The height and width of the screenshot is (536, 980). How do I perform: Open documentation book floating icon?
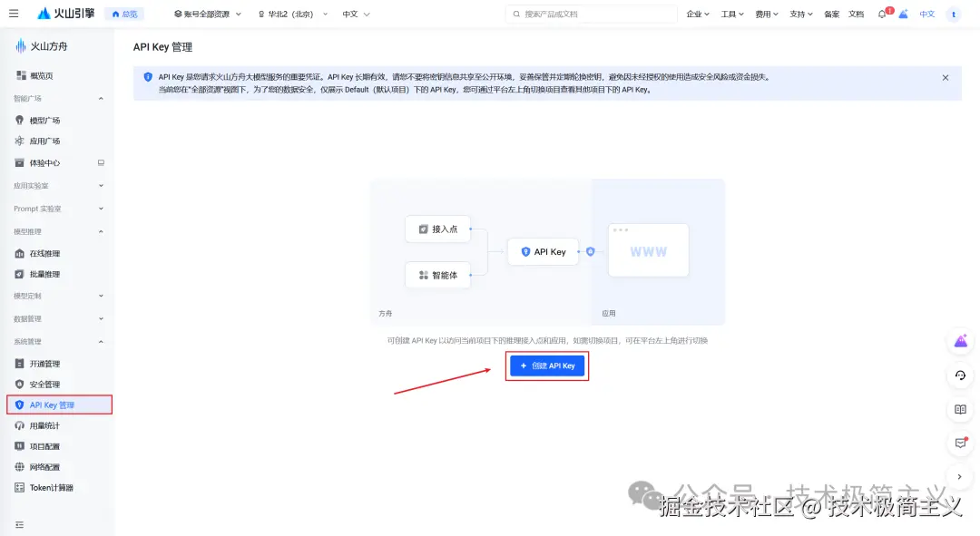click(961, 409)
